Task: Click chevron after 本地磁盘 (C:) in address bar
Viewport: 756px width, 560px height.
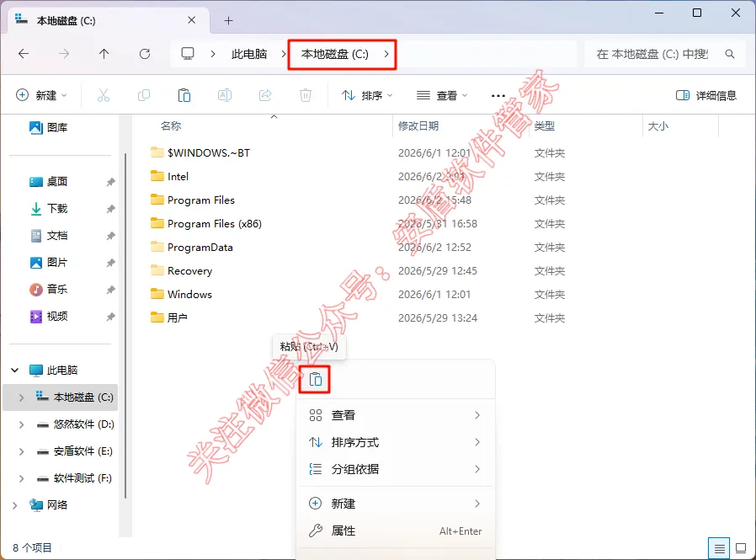Action: pos(386,54)
